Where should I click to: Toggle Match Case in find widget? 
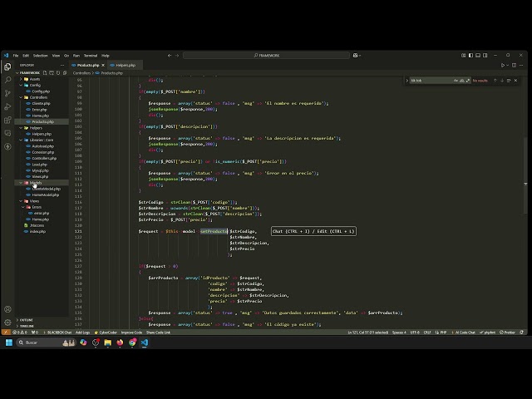pyautogui.click(x=456, y=81)
